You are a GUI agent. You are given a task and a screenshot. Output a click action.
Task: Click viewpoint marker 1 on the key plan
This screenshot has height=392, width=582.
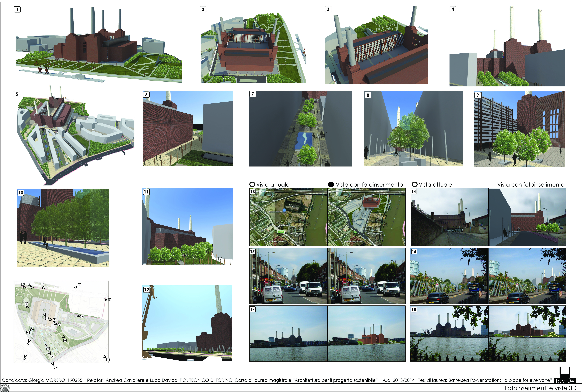pyautogui.click(x=29, y=284)
